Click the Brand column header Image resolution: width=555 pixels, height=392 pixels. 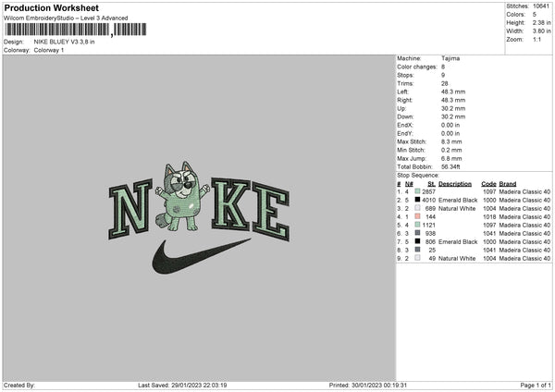pyautogui.click(x=508, y=184)
